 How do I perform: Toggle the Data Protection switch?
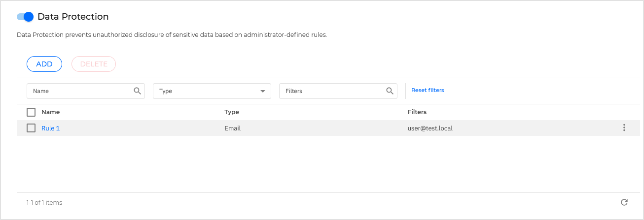pyautogui.click(x=25, y=17)
